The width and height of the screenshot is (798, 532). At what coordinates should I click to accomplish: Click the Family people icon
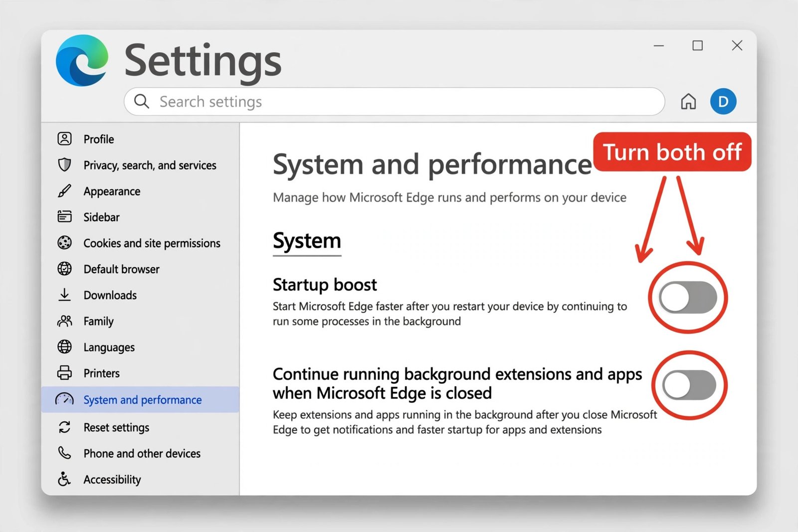pos(64,321)
